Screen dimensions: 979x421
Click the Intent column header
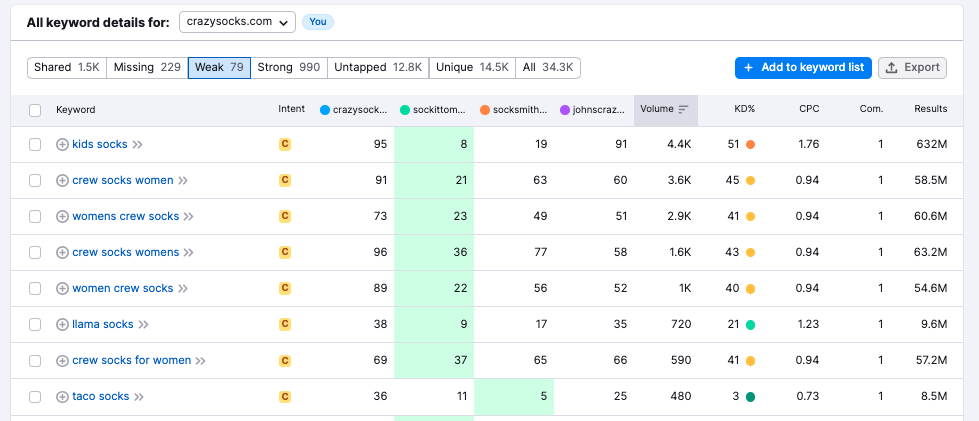click(x=292, y=109)
